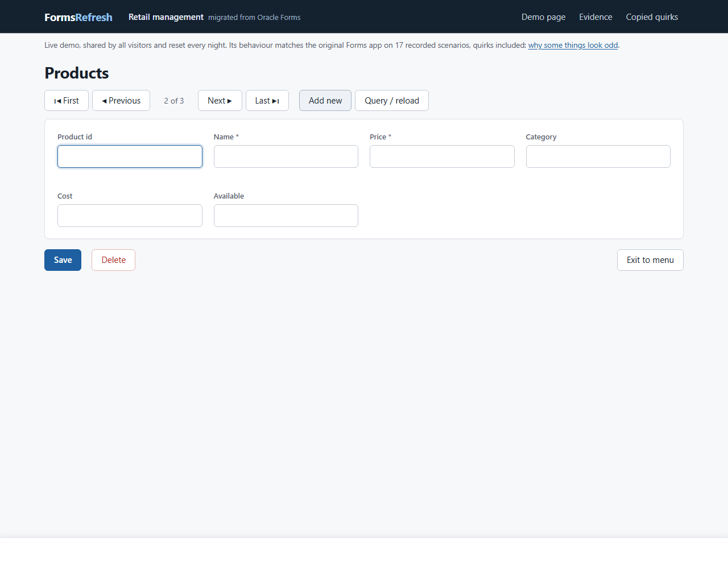Open the Evidence nav link
Image resolution: width=728 pixels, height=569 pixels.
(596, 17)
